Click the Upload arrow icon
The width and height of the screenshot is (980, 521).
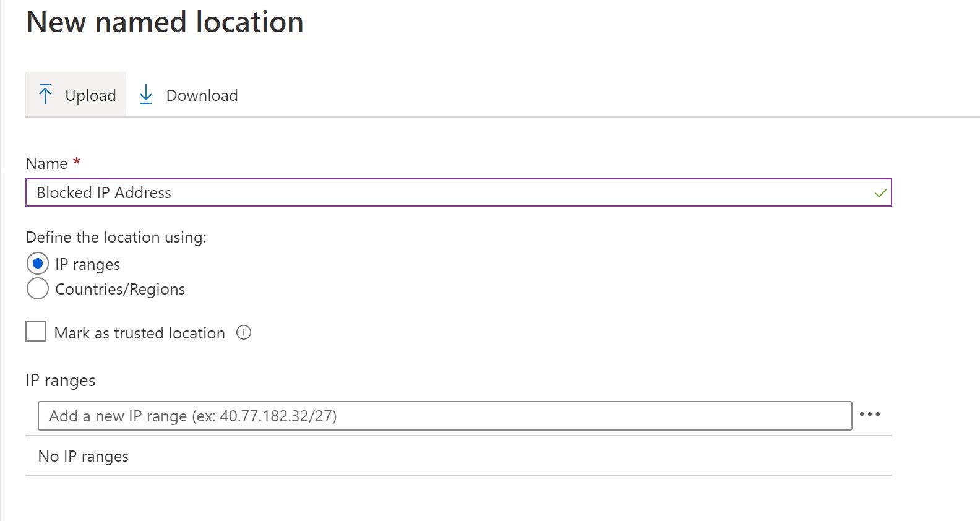click(x=45, y=95)
